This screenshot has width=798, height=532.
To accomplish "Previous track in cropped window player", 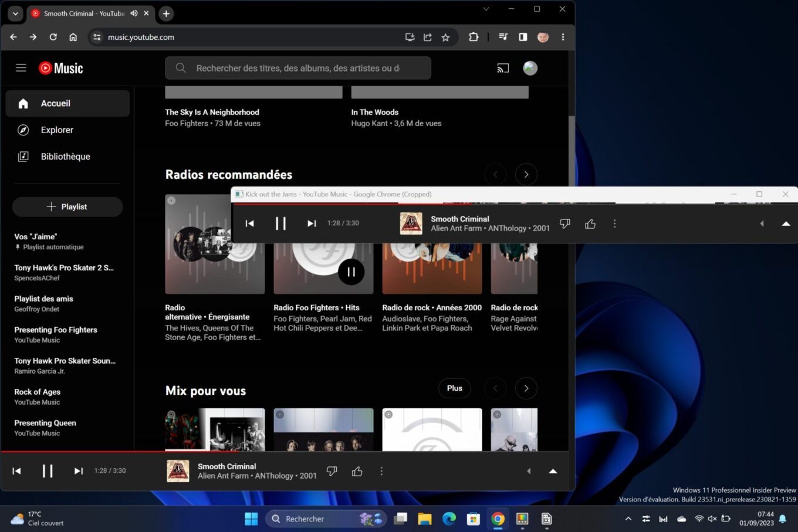I will [250, 223].
